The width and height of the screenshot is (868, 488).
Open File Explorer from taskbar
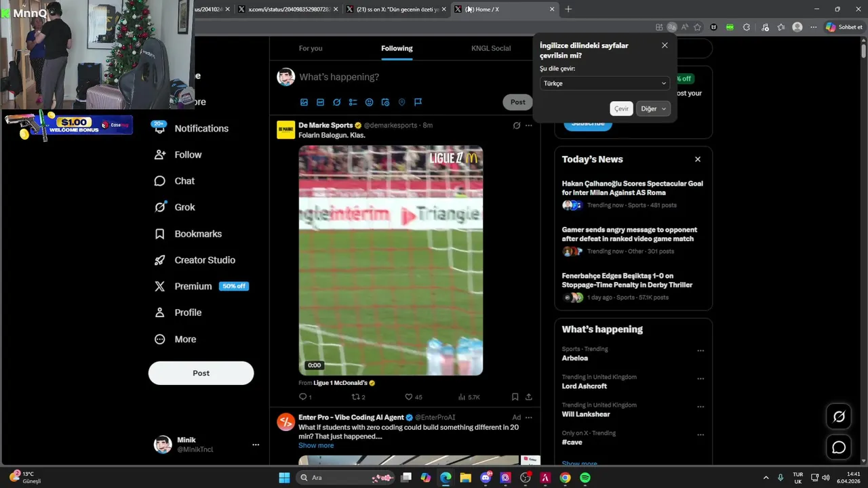tap(466, 478)
